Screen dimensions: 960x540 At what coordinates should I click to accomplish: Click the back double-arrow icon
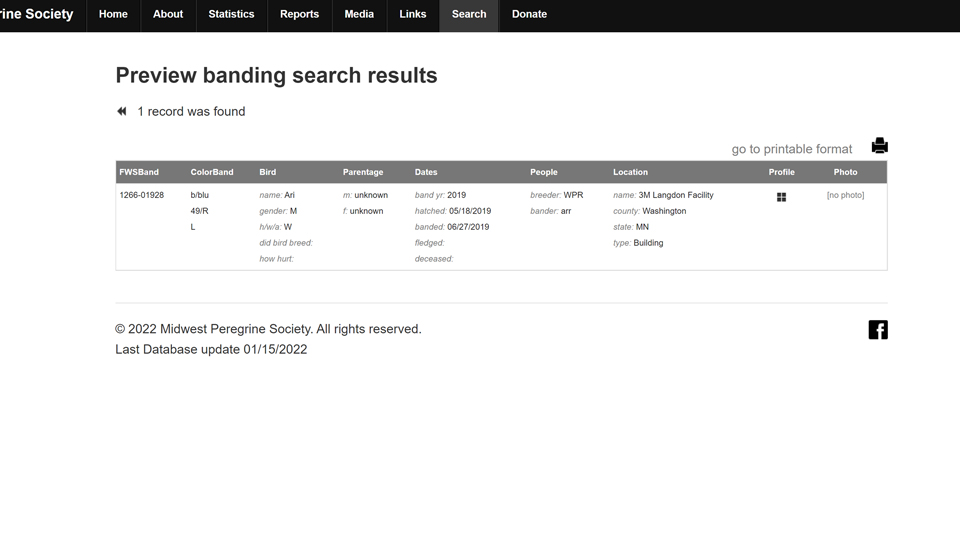click(x=122, y=111)
